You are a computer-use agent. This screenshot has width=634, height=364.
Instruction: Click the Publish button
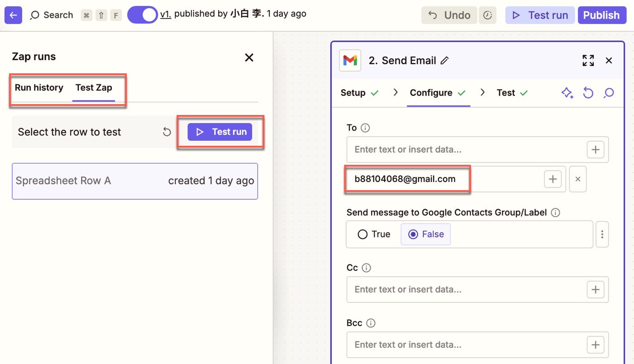point(602,15)
